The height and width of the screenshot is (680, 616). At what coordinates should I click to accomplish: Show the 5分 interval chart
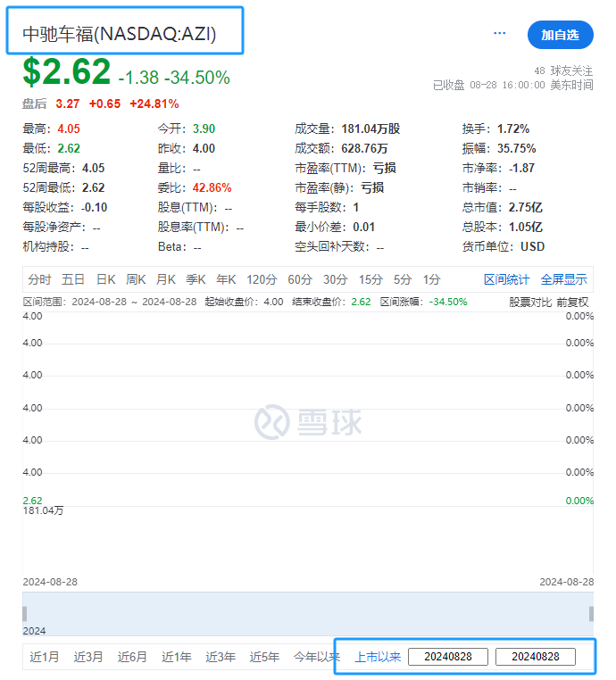403,279
